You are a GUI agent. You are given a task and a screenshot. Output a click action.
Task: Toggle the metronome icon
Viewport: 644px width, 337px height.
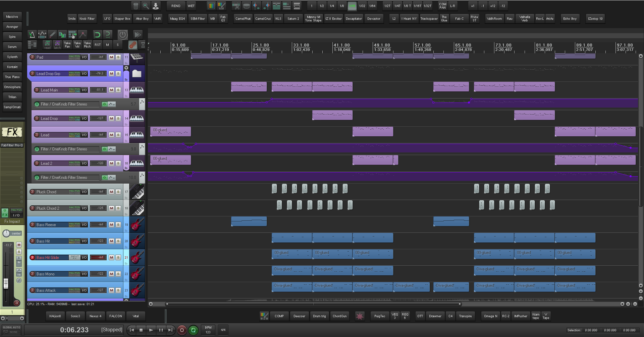tap(32, 35)
